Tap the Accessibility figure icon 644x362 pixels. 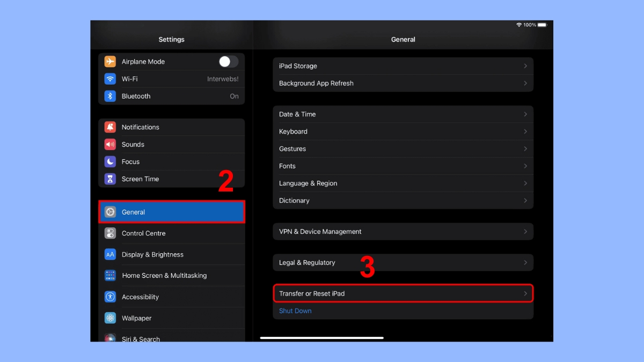point(110,297)
